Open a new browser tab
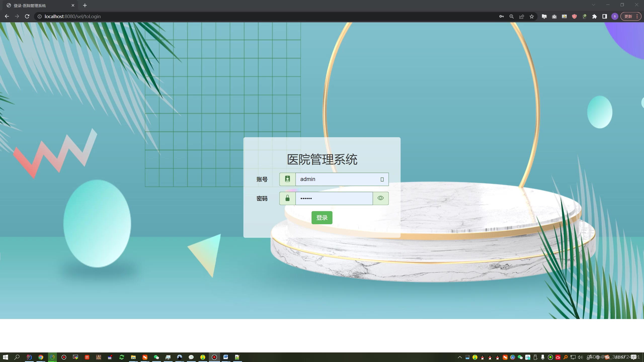This screenshot has height=362, width=644. 85,5
